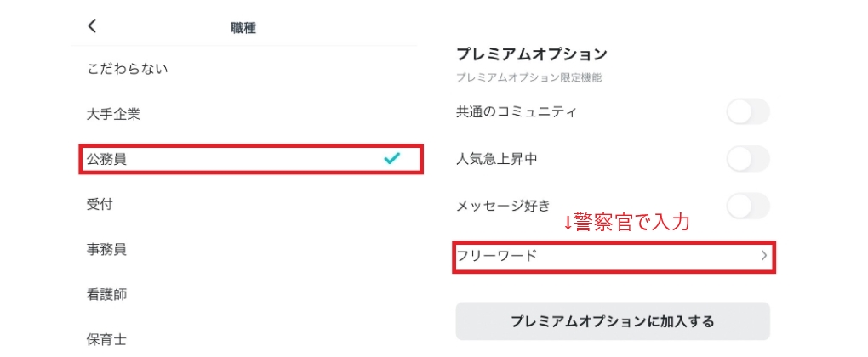Viewport: 868px width, 357px height.
Task: Select 保育士 from the list
Action: click(106, 339)
